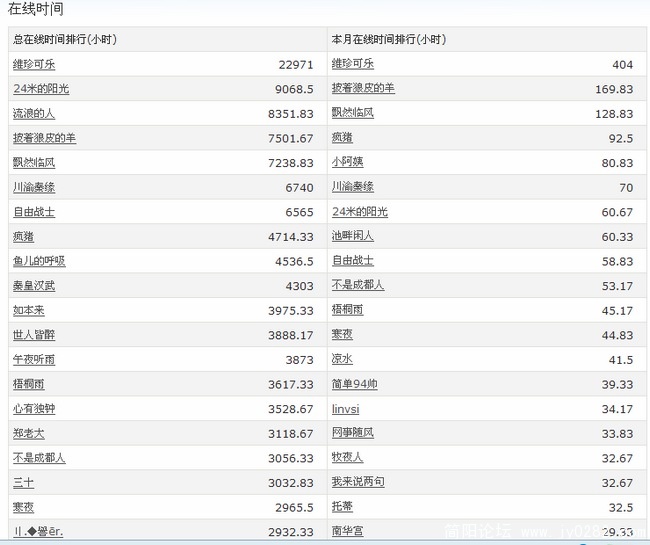This screenshot has width=650, height=545.
Task: Select the value 60.33
Action: coord(617,237)
